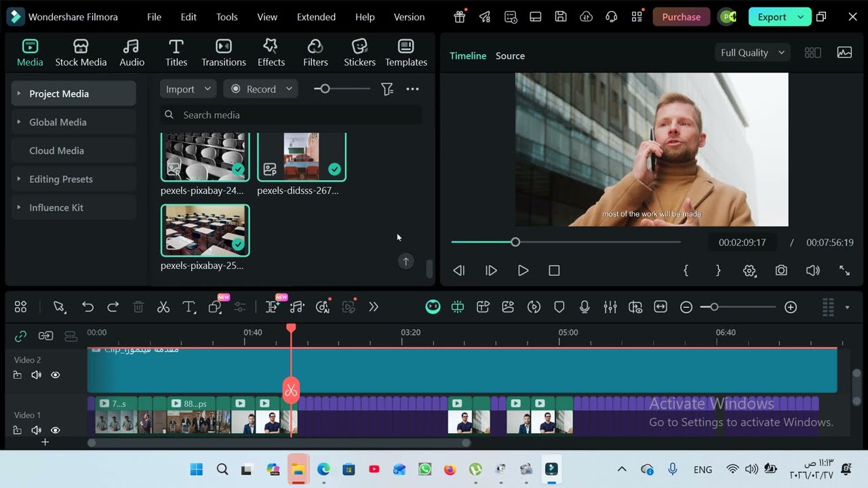The image size is (868, 488).
Task: Mute the Video 1 track speaker
Action: (37, 430)
